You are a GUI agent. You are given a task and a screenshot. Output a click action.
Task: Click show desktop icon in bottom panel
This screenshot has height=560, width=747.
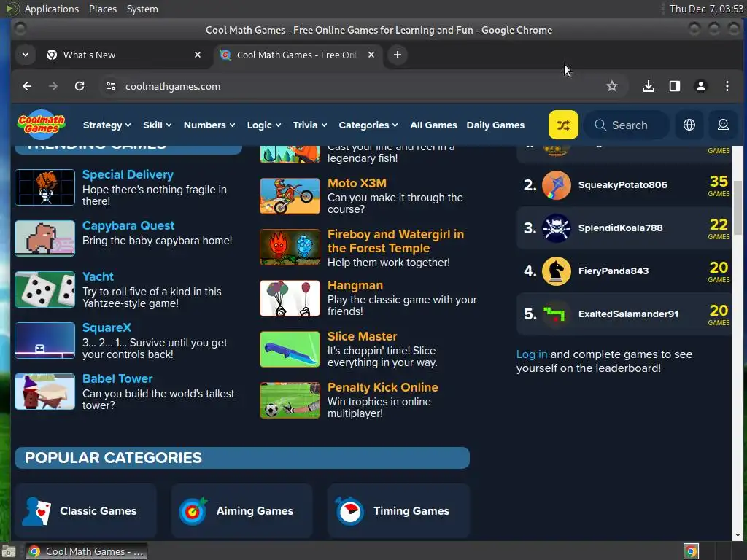coord(9,551)
